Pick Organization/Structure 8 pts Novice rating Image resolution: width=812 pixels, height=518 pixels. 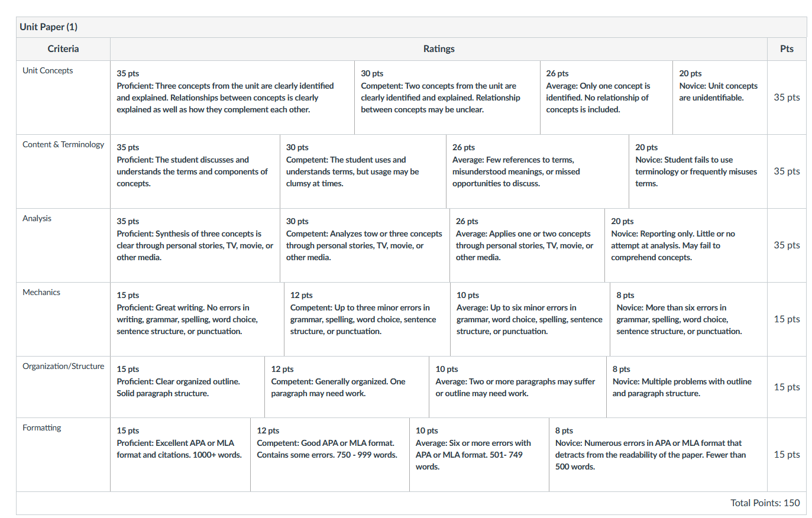click(x=687, y=387)
